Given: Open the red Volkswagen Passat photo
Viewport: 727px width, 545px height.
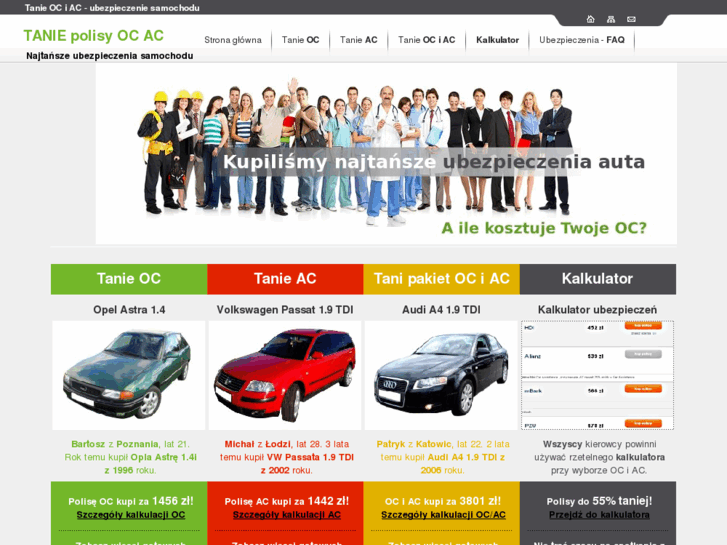Looking at the screenshot, I should coord(285,375).
